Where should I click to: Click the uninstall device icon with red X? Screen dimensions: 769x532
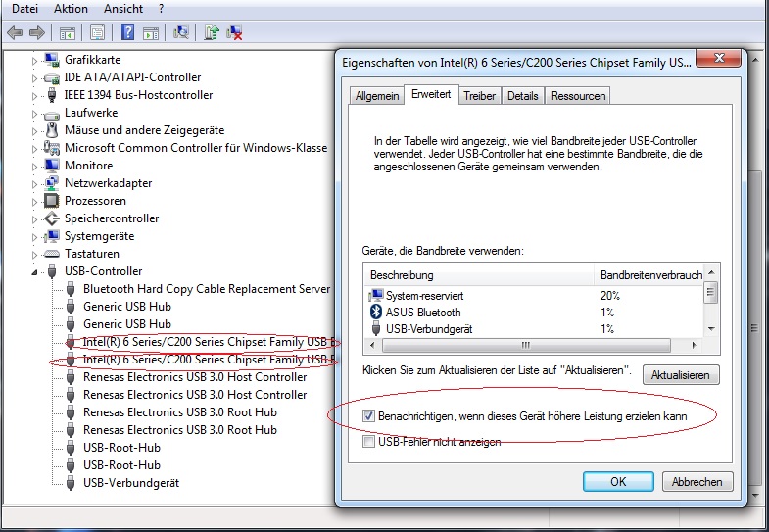234,33
